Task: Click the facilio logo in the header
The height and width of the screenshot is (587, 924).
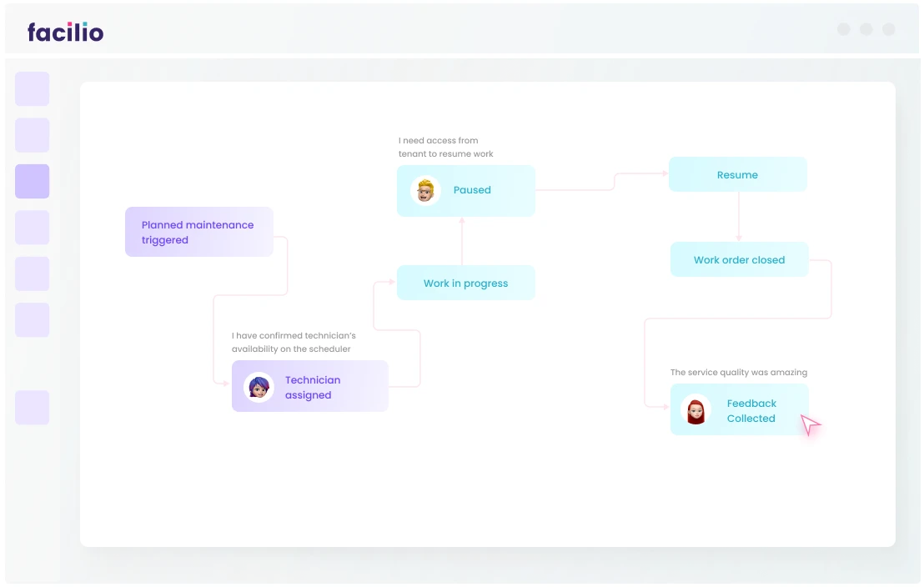Action: (65, 33)
